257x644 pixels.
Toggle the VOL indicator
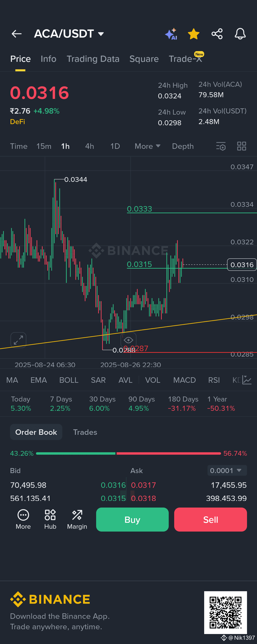point(153,380)
